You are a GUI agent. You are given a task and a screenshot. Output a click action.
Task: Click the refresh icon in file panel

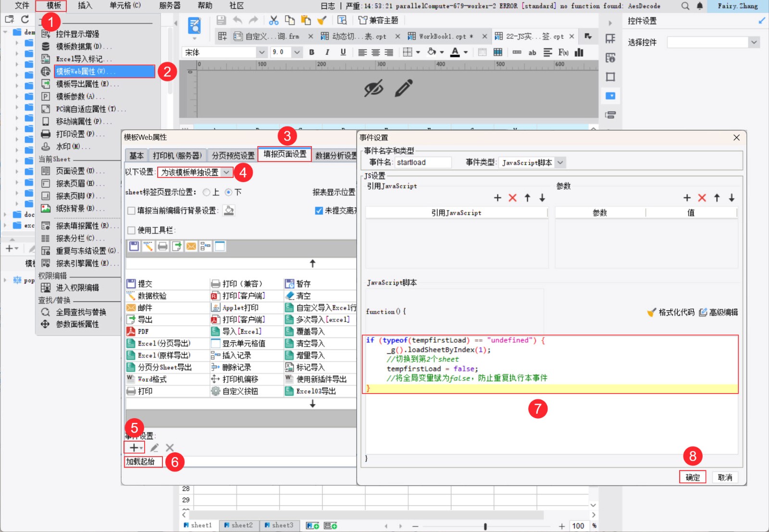pos(25,19)
